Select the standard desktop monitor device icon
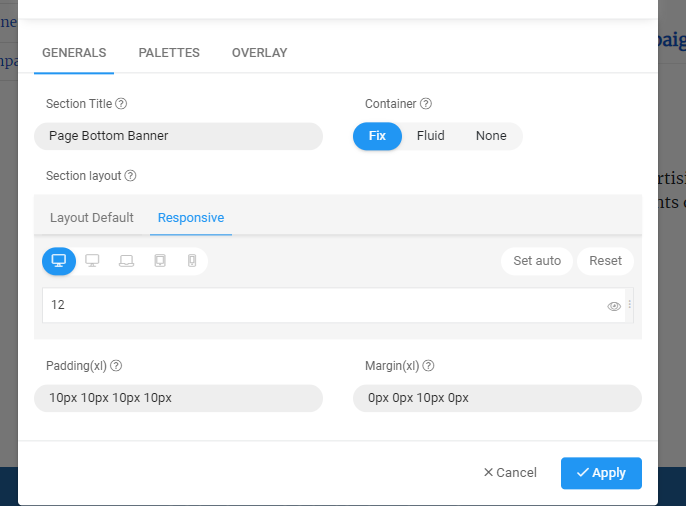This screenshot has width=686, height=506. coord(92,261)
